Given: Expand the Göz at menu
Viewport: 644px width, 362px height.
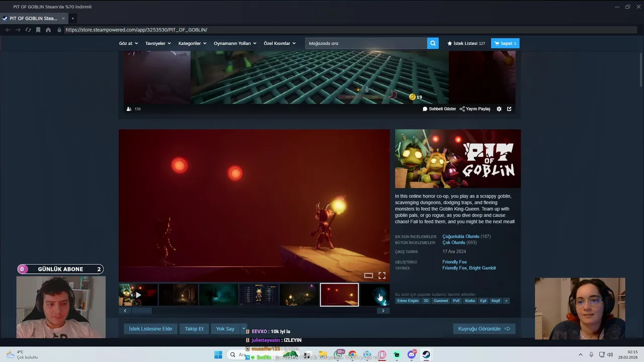Looking at the screenshot, I should point(128,43).
